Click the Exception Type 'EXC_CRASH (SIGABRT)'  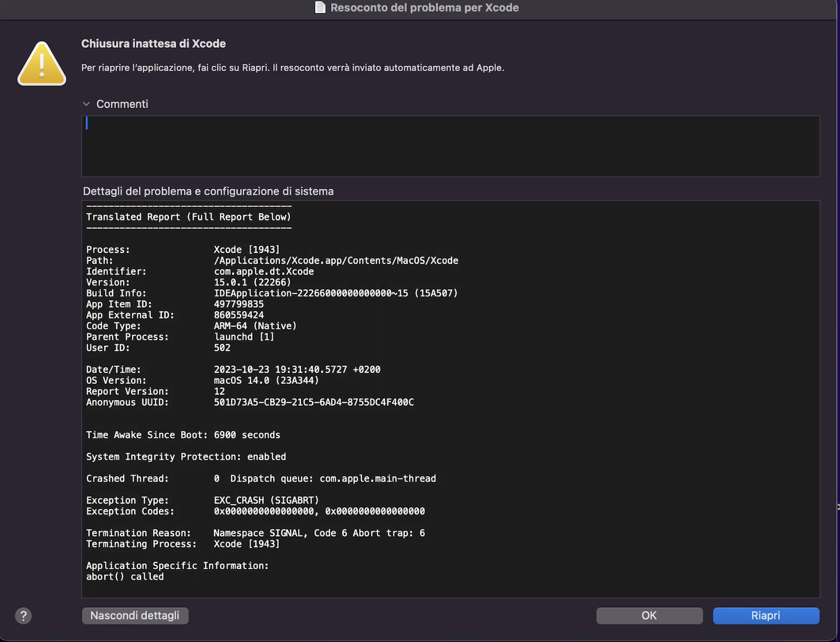(x=266, y=500)
